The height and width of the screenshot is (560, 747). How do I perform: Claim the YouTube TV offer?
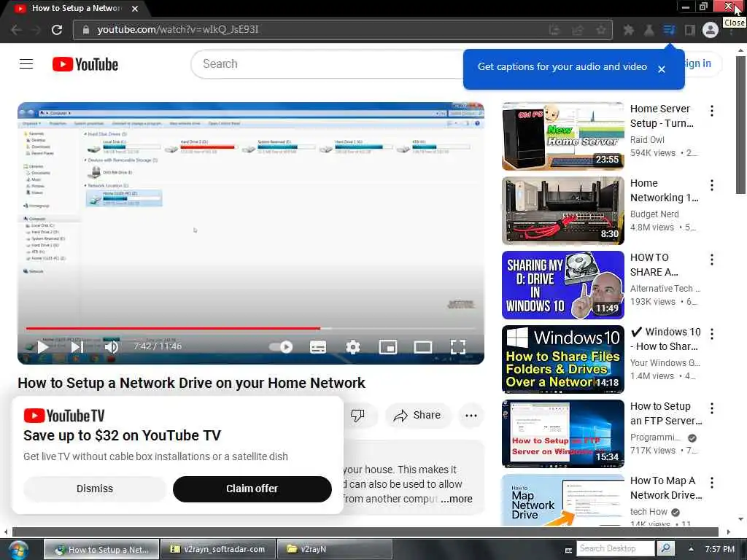(x=252, y=489)
